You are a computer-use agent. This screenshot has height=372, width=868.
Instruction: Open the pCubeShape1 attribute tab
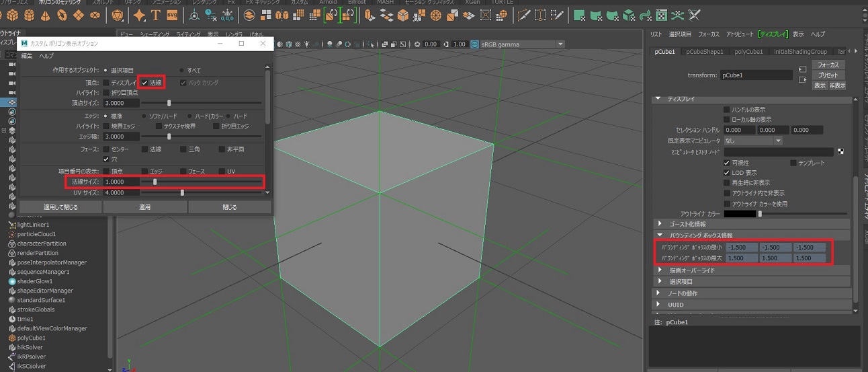pos(704,52)
